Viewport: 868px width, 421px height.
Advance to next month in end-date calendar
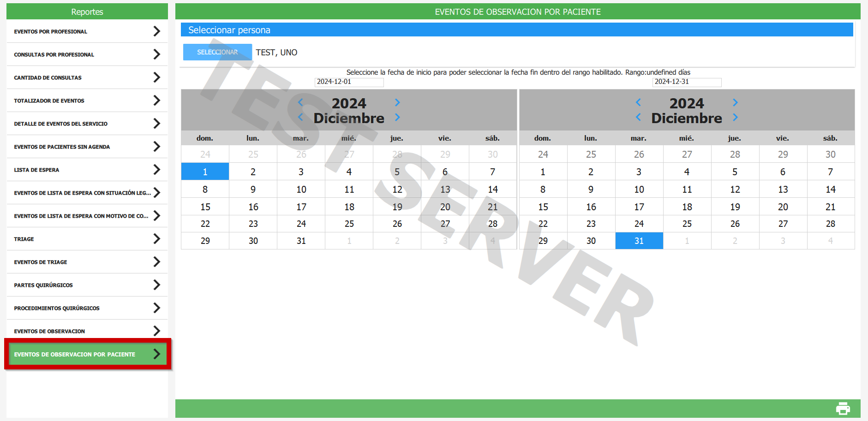(735, 117)
